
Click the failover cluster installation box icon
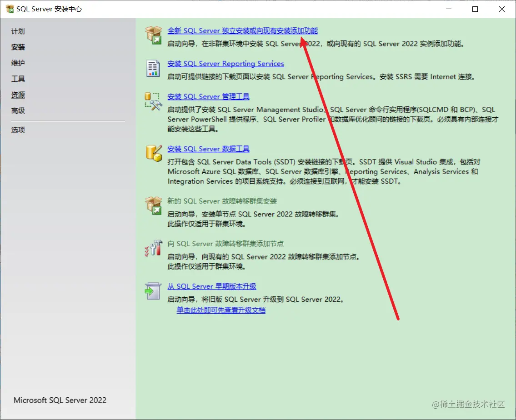[153, 205]
